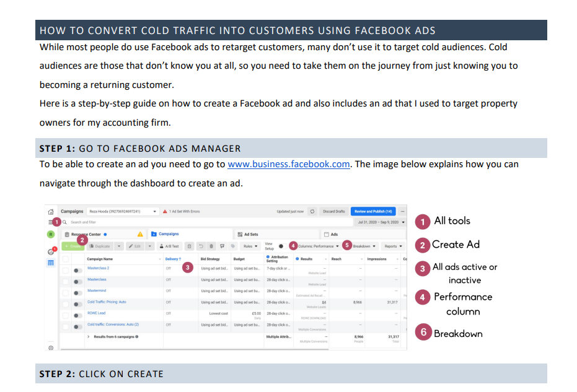Open notifications face icon with red badge
The image size is (577, 392).
click(x=51, y=251)
